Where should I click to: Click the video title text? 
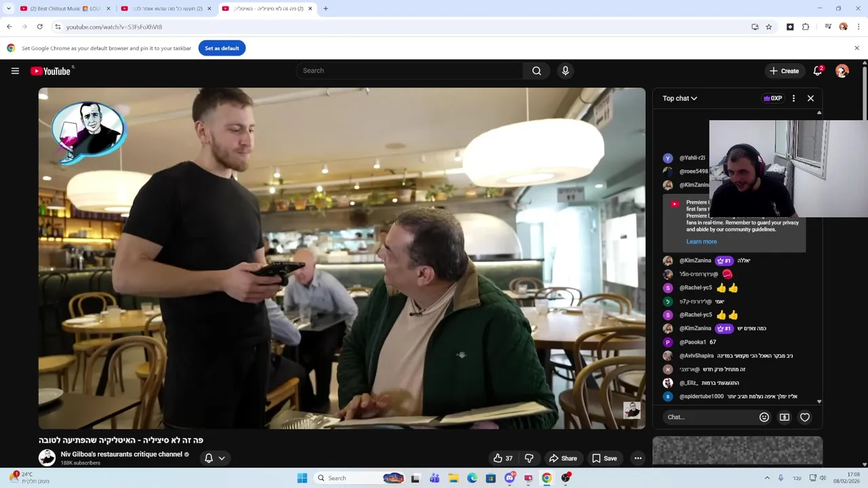coord(121,440)
